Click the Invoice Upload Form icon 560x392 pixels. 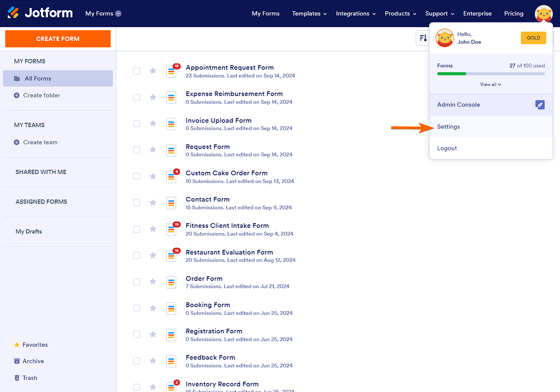click(x=171, y=124)
